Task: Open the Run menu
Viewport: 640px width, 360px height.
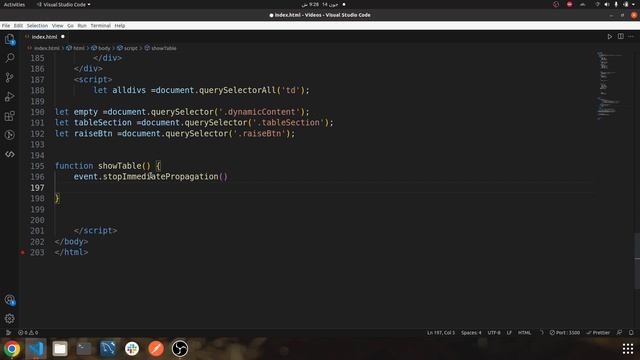Action: pos(82,26)
